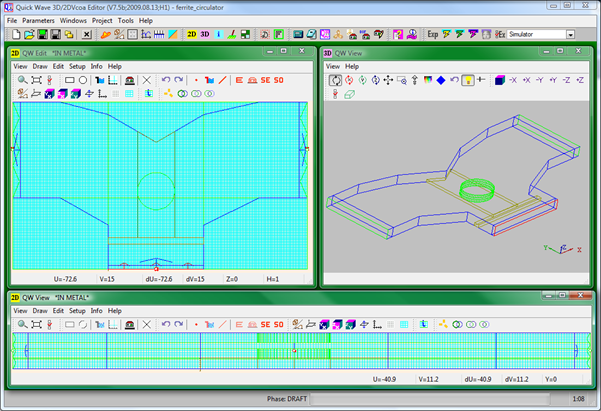Click the 3D window button in main toolbar
Image resolution: width=601 pixels, height=411 pixels.
pyautogui.click(x=205, y=34)
